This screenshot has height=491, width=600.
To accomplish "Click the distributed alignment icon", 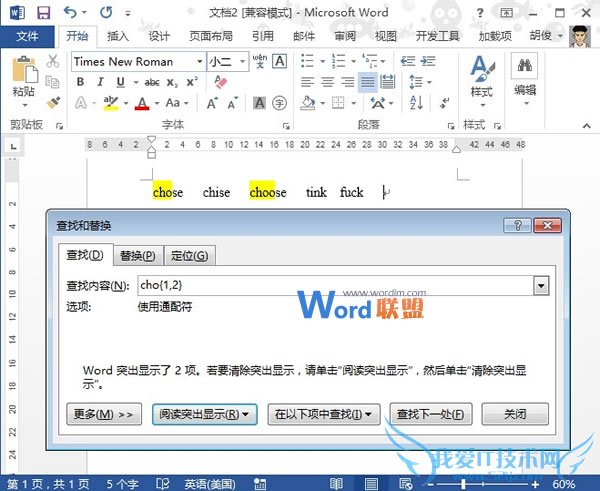I will click(388, 82).
